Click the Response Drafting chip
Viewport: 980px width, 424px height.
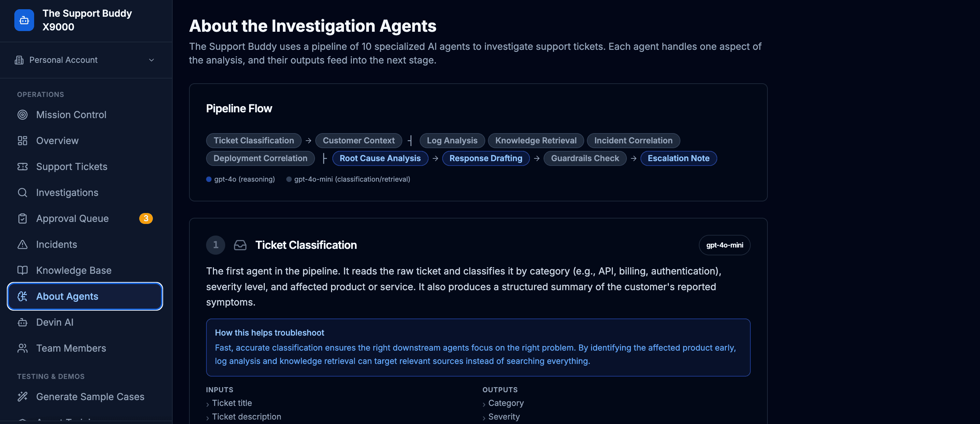486,158
